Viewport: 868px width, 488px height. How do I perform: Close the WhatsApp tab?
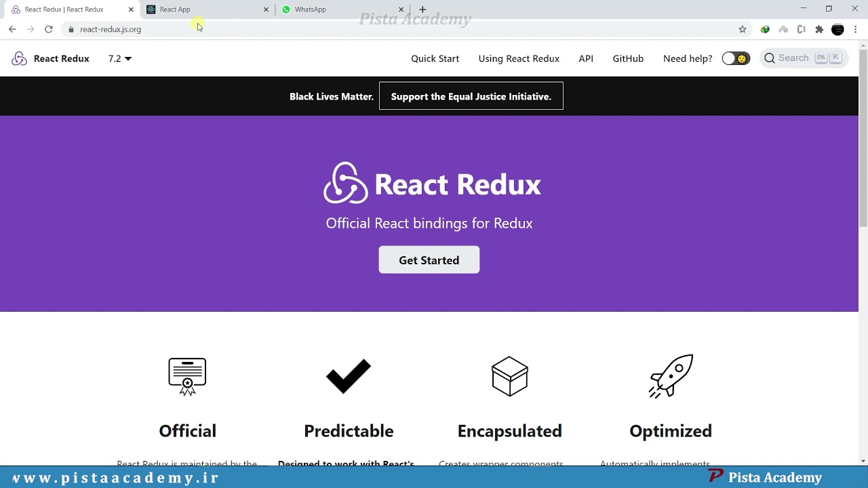(401, 9)
